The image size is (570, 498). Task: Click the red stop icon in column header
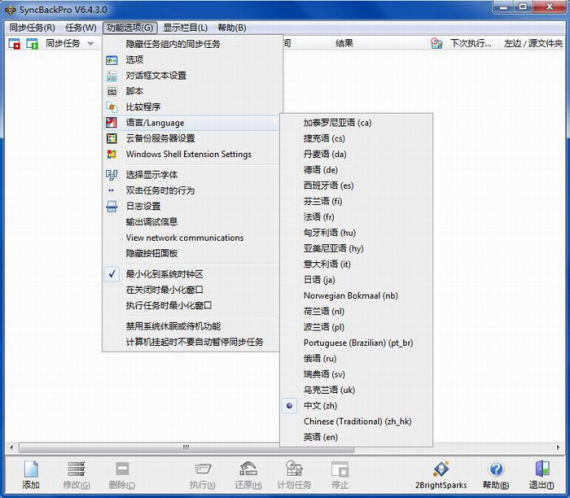tap(14, 44)
